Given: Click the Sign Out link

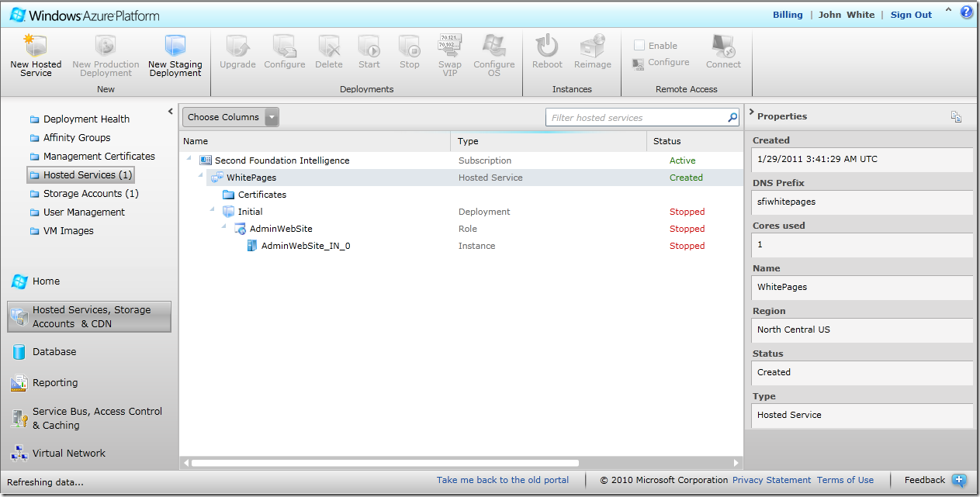Looking at the screenshot, I should coord(911,15).
